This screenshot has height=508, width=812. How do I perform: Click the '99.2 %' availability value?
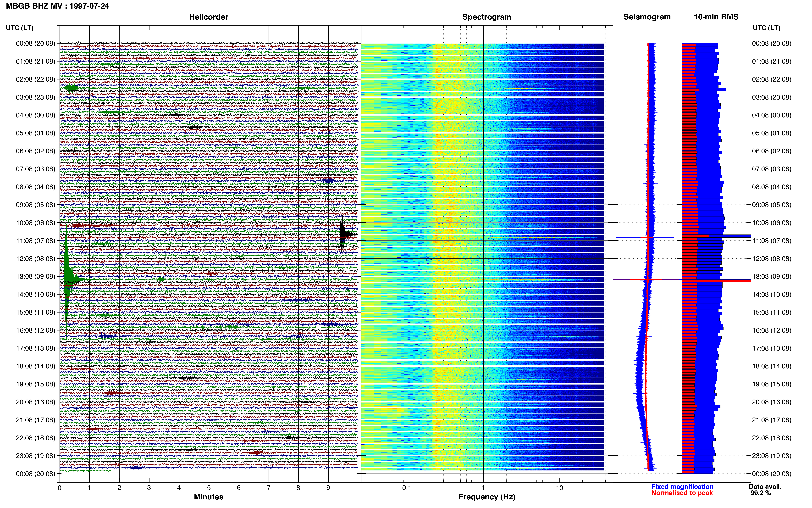(x=761, y=493)
